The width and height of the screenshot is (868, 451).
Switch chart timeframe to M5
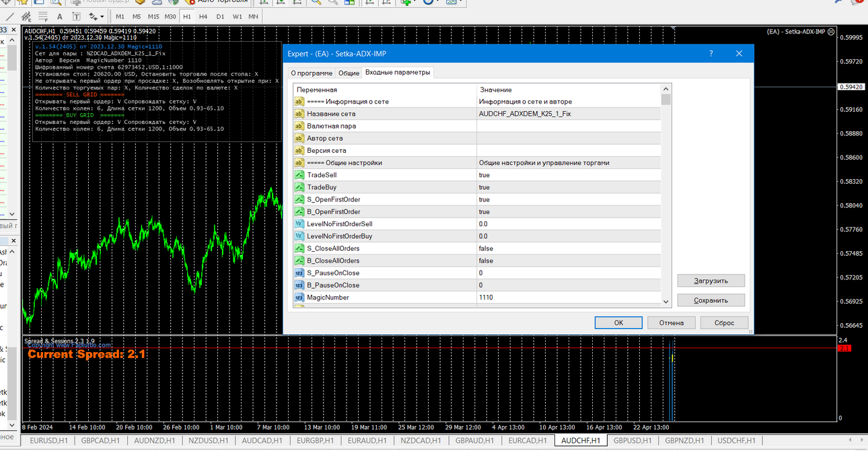coord(137,16)
